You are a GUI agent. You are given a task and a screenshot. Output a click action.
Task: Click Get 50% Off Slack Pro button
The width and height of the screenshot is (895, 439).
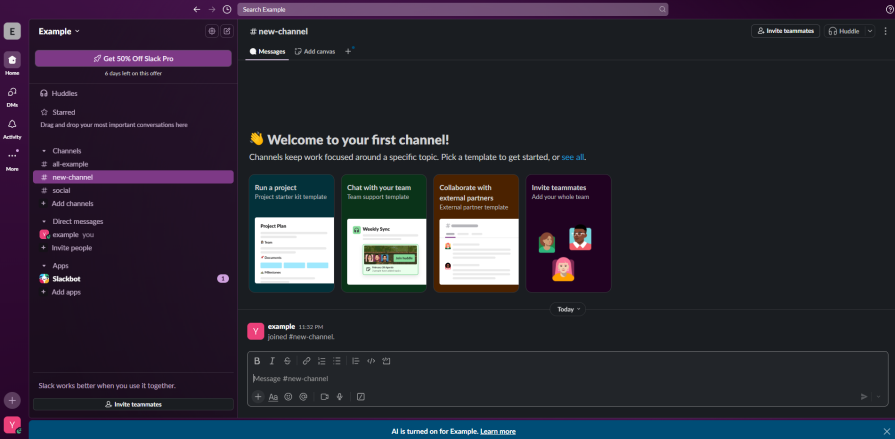click(134, 58)
